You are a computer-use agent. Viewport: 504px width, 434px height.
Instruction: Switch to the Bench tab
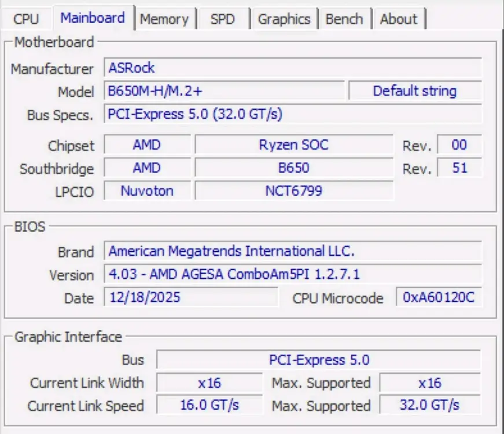pos(344,19)
